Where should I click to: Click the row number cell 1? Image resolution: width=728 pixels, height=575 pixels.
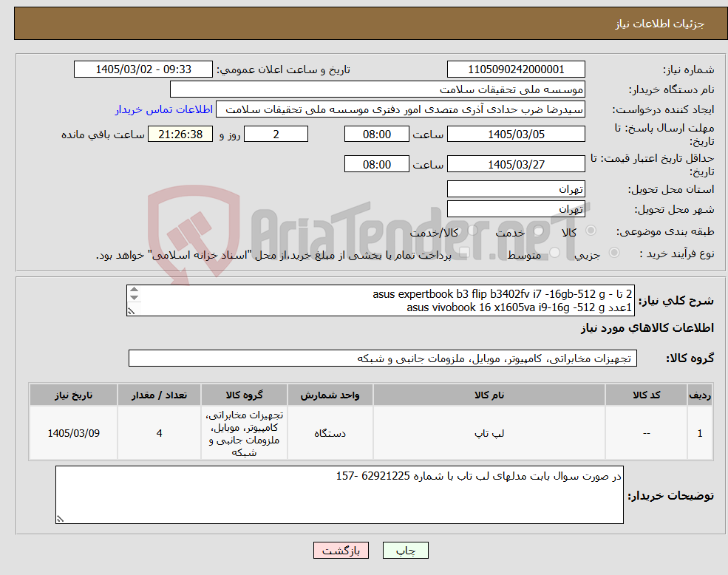[x=700, y=433]
